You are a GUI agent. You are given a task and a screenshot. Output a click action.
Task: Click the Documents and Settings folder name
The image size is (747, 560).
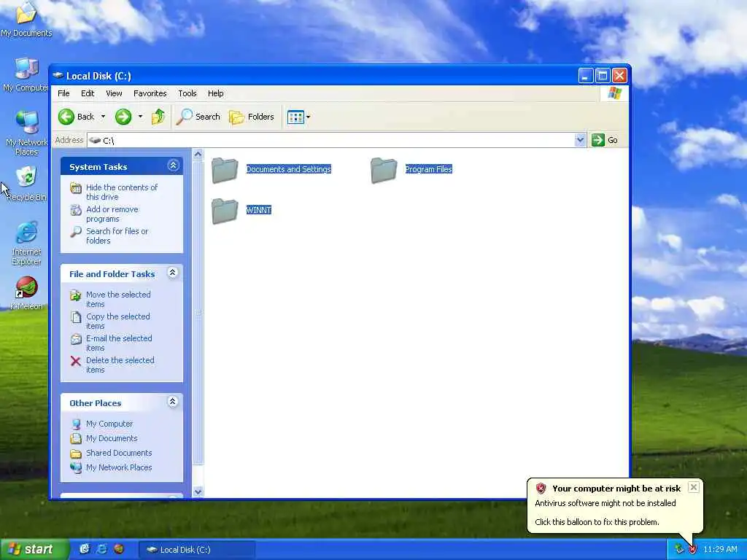(288, 169)
